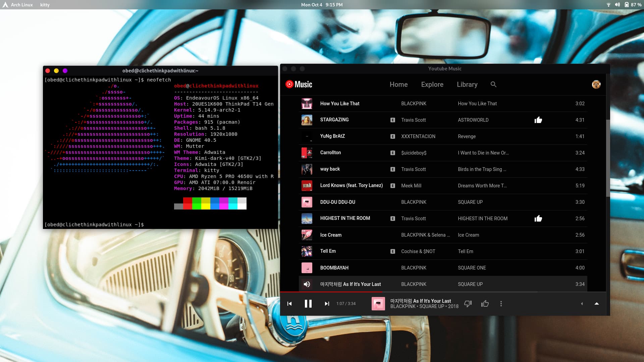Click the STARGAZING album thumbnail
Screen dimensions: 644x362
pos(307,120)
